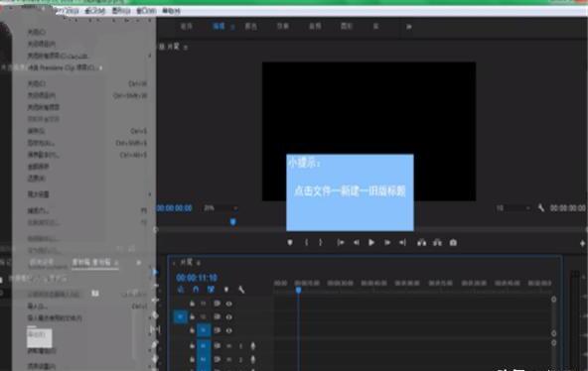
Task: Open the transport button editor plus icon
Action: 582,243
